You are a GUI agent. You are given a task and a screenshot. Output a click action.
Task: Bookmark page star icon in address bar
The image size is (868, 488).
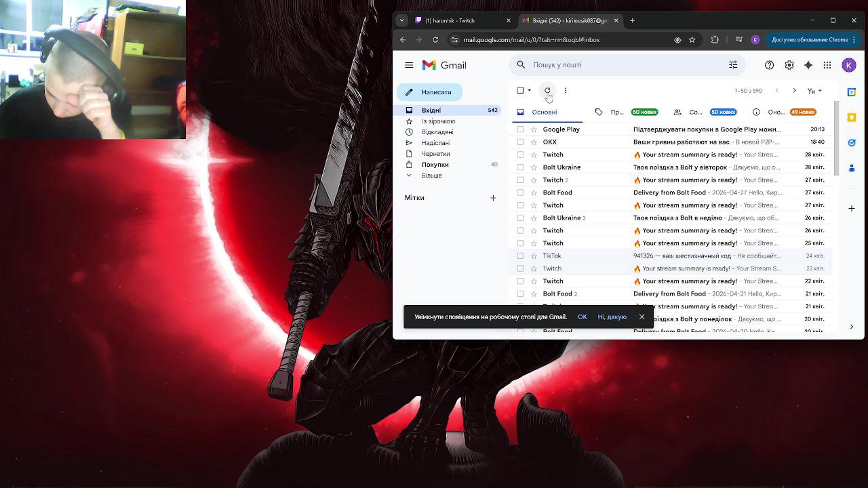click(692, 40)
